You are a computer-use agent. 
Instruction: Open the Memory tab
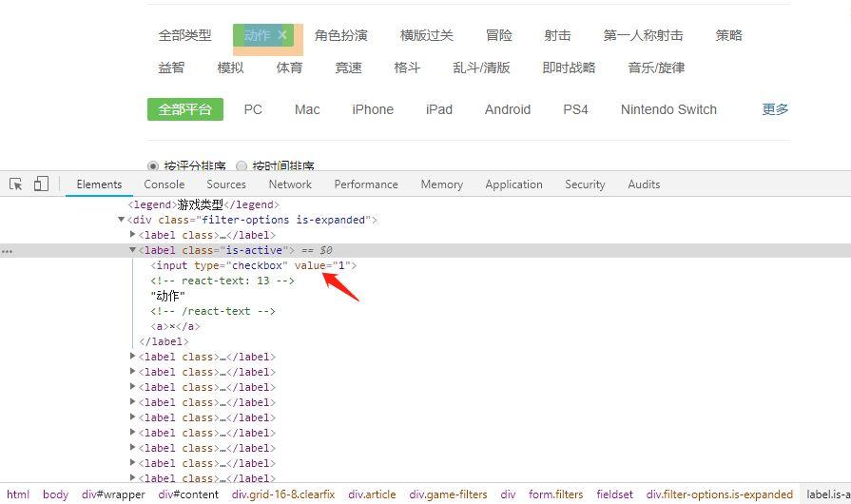[x=442, y=184]
